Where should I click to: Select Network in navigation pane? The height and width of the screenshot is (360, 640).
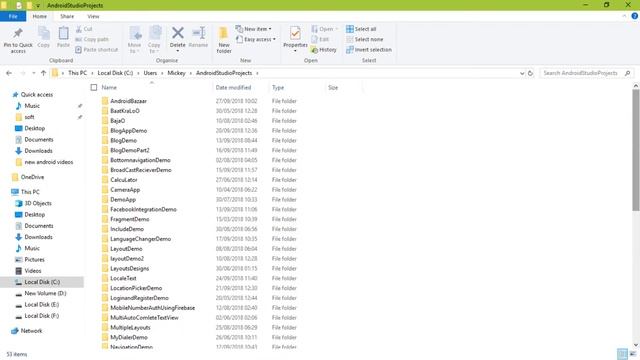point(31,331)
